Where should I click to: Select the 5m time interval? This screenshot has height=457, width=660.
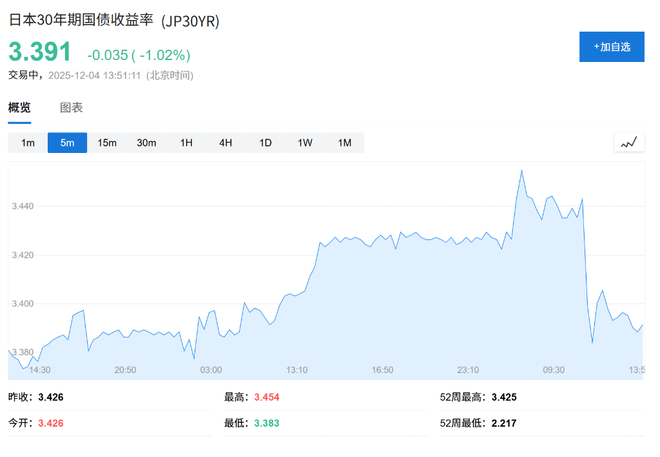pos(67,143)
